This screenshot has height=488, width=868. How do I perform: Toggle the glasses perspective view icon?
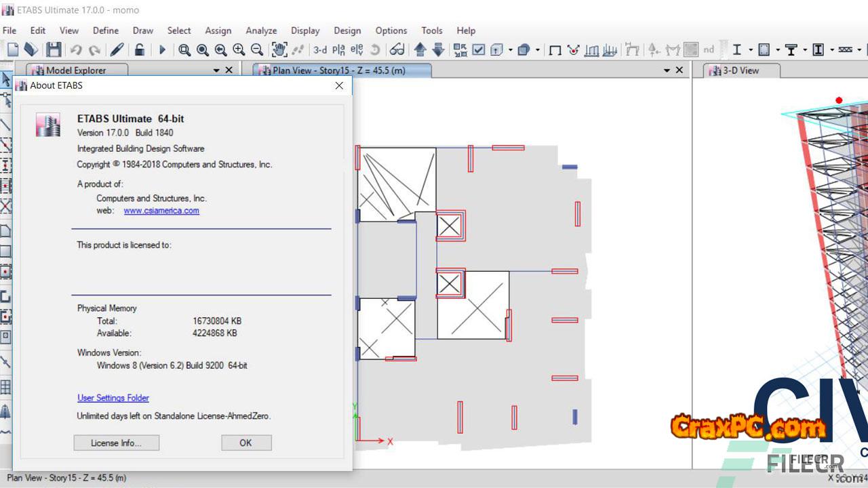point(397,49)
